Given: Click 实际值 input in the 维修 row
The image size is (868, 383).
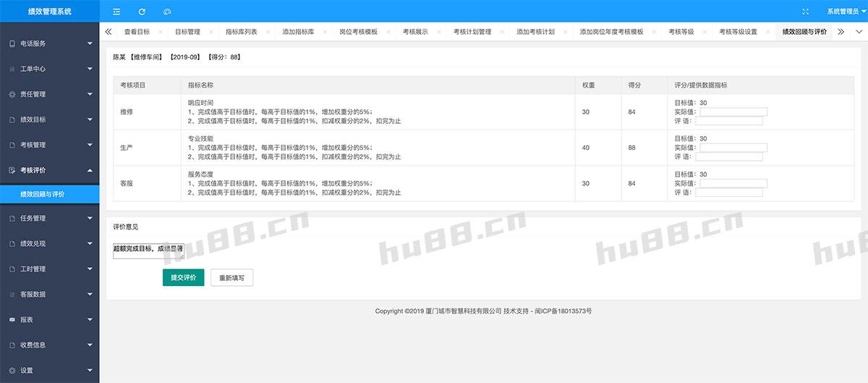Looking at the screenshot, I should pyautogui.click(x=733, y=111).
